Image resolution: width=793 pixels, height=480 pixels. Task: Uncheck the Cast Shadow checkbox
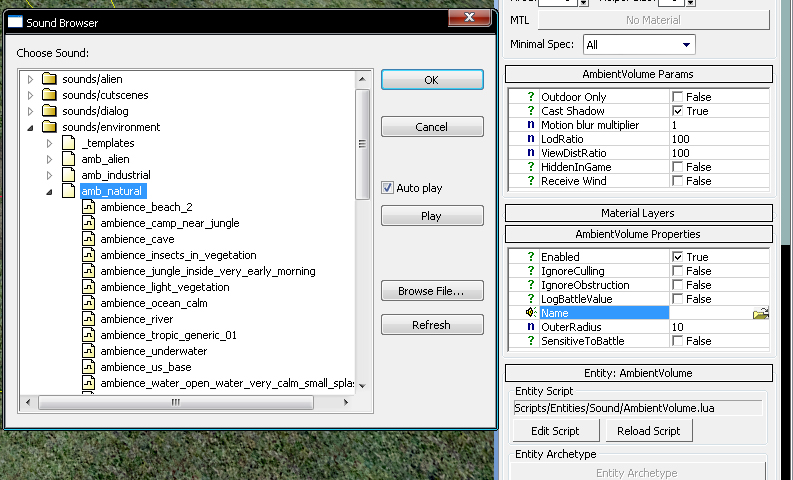678,111
